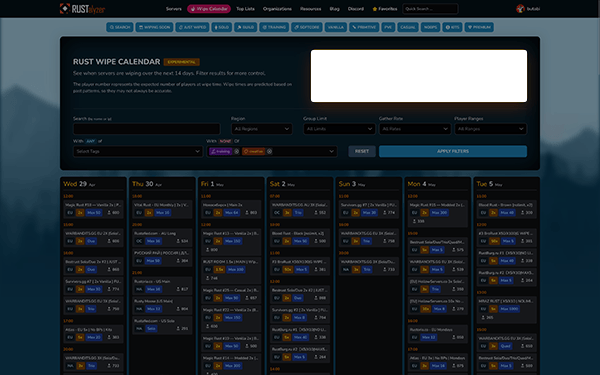This screenshot has height=375, width=600.
Task: Expand the excluded tags dropdown arrow
Action: coord(331,151)
